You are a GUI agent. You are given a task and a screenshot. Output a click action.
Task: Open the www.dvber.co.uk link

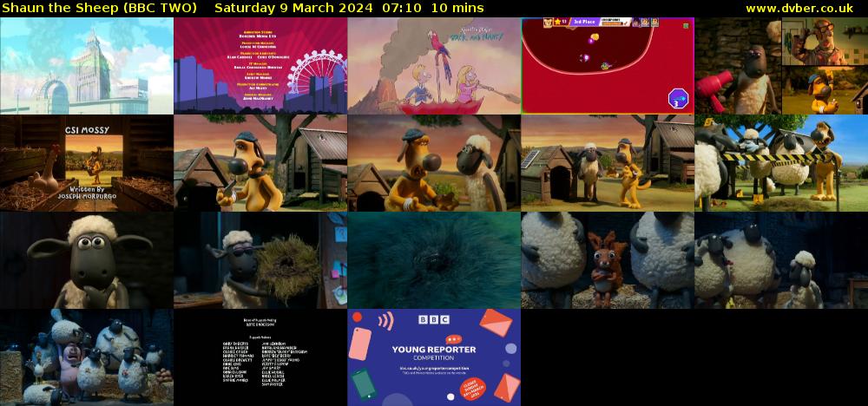click(x=799, y=9)
